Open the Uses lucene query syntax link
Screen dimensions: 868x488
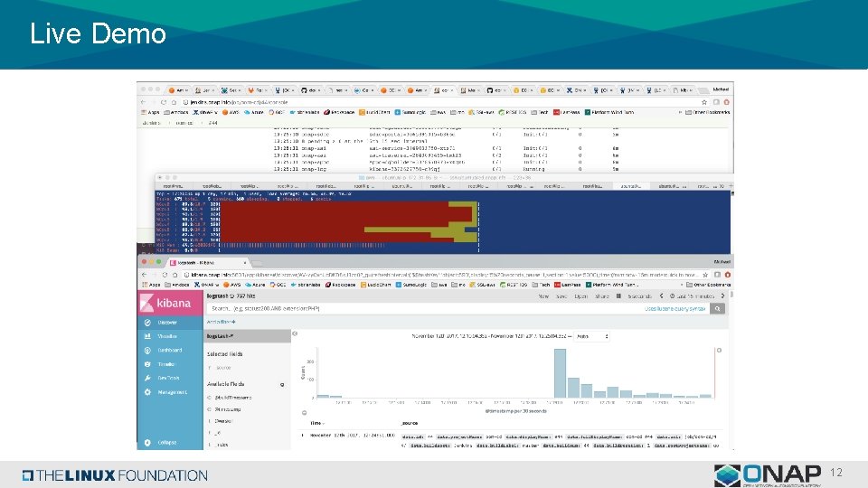(675, 309)
